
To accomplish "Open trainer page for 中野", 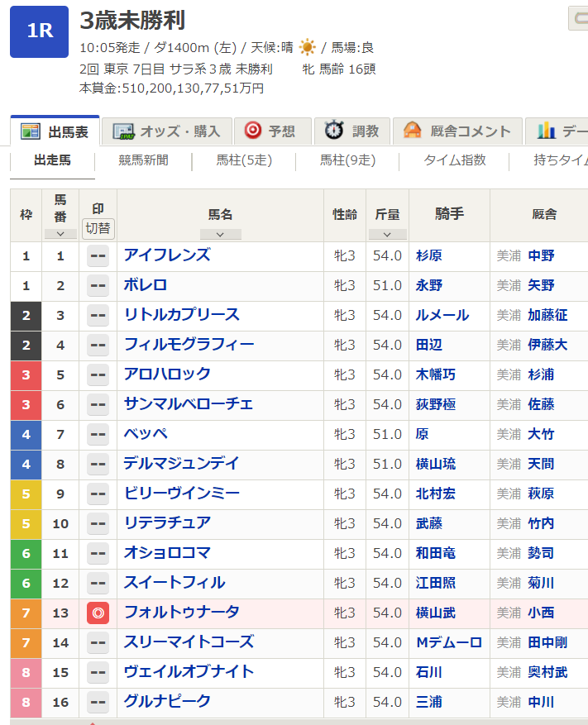I will [x=541, y=256].
